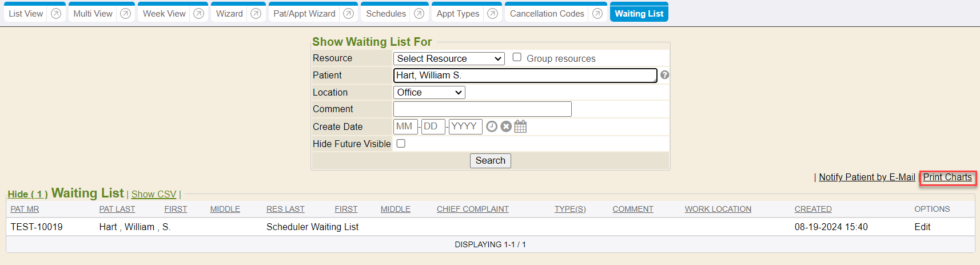980x265 pixels.
Task: Pop out List View using arrow icon
Action: click(x=56, y=14)
